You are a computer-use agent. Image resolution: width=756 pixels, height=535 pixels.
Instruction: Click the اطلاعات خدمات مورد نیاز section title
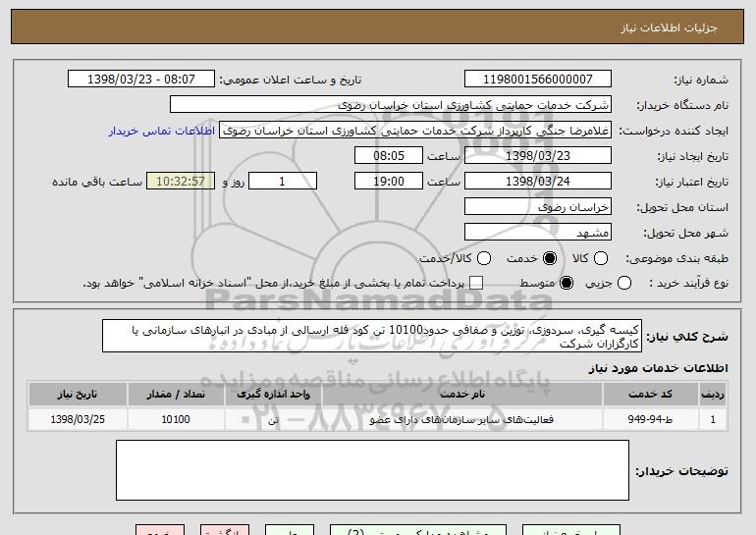click(658, 368)
